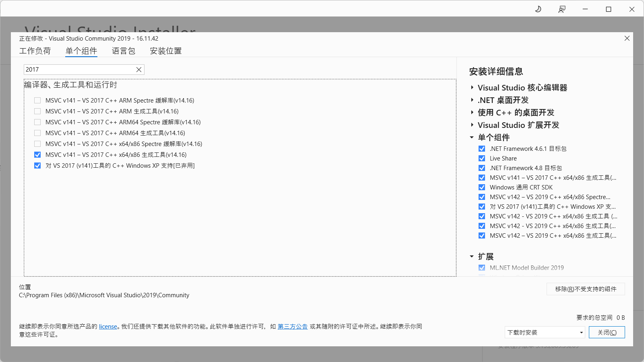Switch to the 工作负荷 tab
This screenshot has height=362, width=644.
tap(35, 51)
